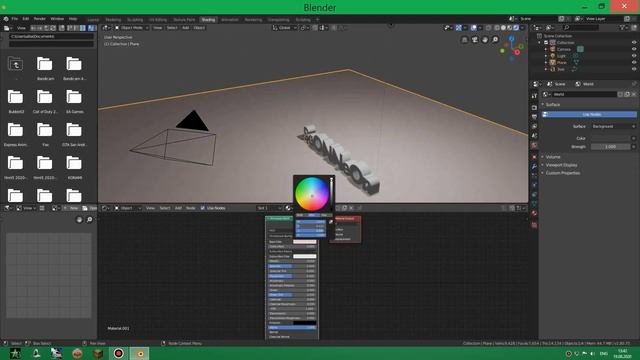The width and height of the screenshot is (640, 360).
Task: Open the Slot 1 material dropdown
Action: [x=269, y=208]
